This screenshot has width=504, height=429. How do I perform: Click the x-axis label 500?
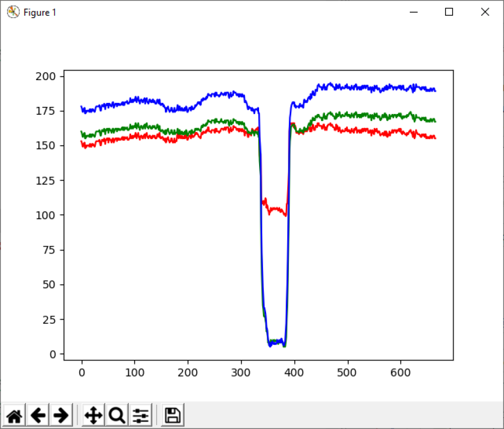coord(347,373)
